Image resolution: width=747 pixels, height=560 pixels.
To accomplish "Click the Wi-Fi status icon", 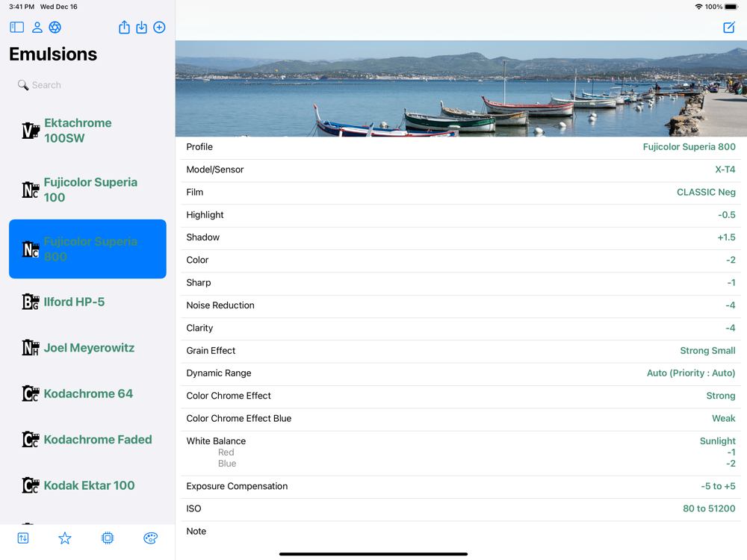I will (x=698, y=7).
